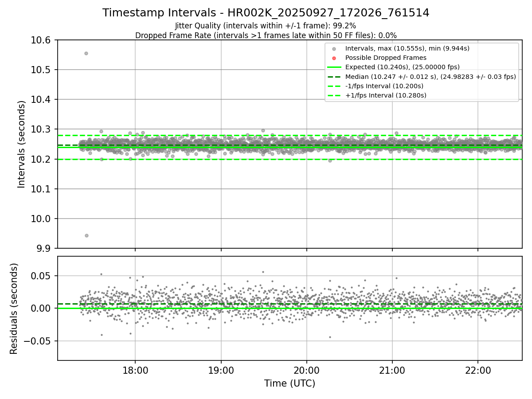The width and height of the screenshot is (532, 399).
Task: Click legend entry -1/fps Interval (10.200s)
Action: [x=384, y=86]
